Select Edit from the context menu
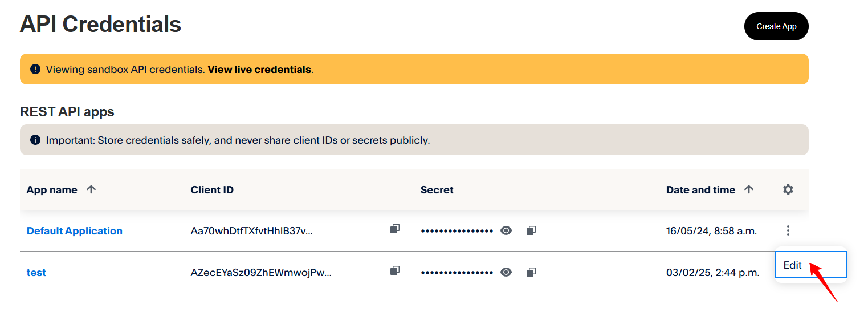The width and height of the screenshot is (868, 312). tap(793, 265)
